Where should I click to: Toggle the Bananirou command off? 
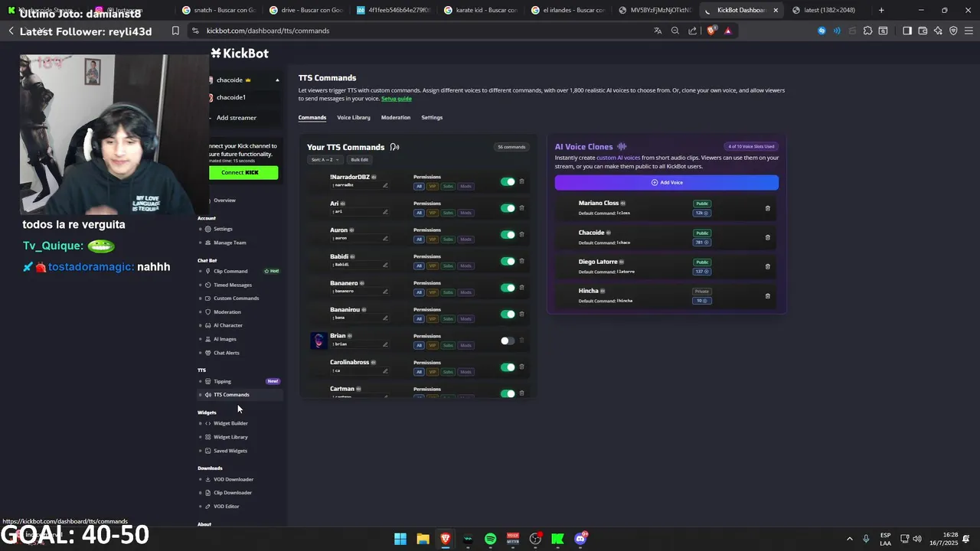pos(508,314)
